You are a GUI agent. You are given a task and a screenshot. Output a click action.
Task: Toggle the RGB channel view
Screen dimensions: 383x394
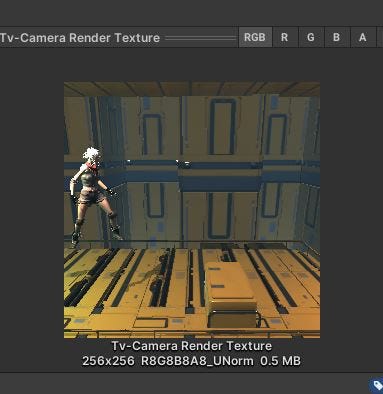[x=255, y=37]
